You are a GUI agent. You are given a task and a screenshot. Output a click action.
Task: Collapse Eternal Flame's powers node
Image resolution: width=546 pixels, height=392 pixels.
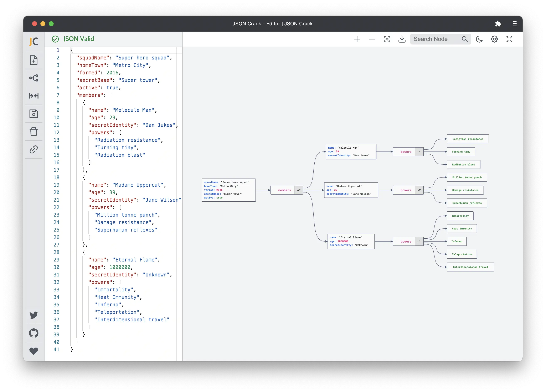pyautogui.click(x=419, y=241)
